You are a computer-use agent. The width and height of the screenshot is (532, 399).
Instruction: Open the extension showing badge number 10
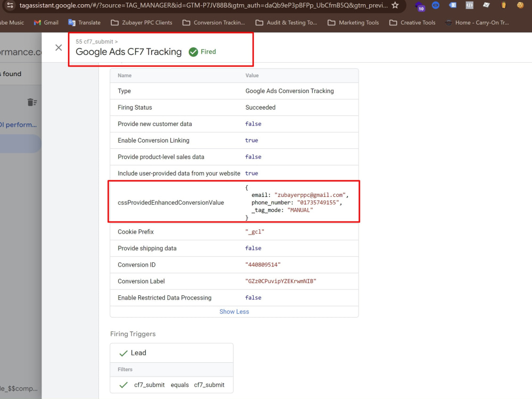pyautogui.click(x=420, y=6)
